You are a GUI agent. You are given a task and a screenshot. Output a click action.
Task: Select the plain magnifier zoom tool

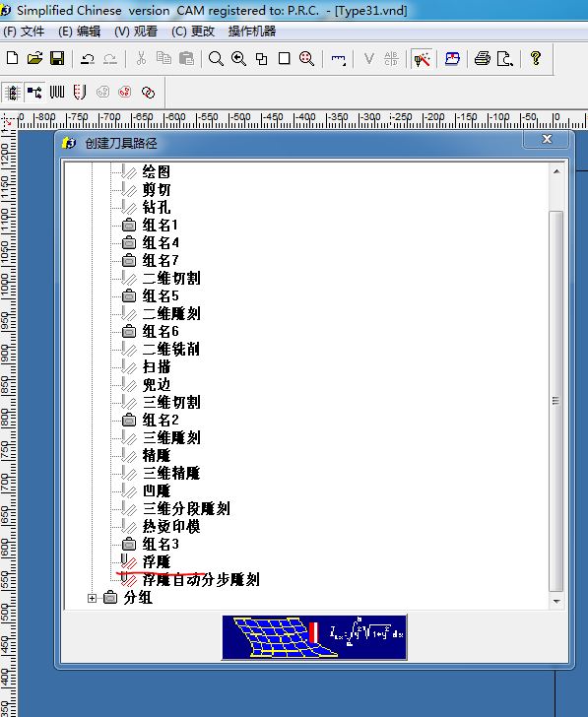tap(216, 58)
